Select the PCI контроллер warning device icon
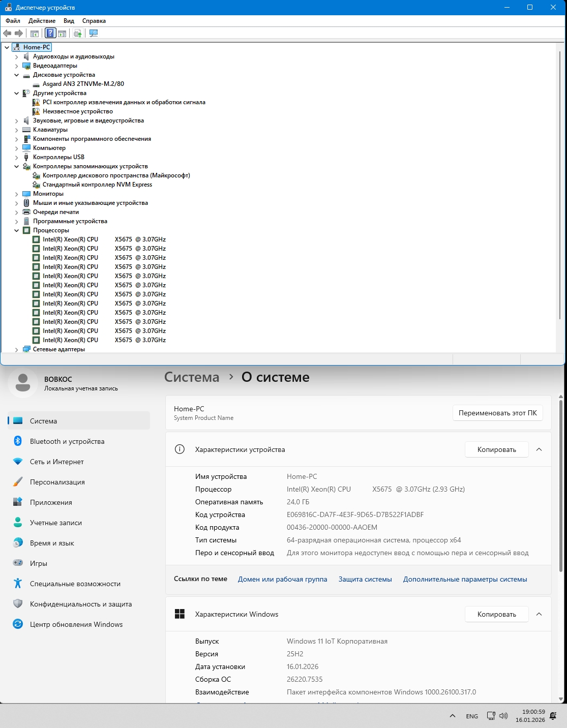 click(x=36, y=102)
